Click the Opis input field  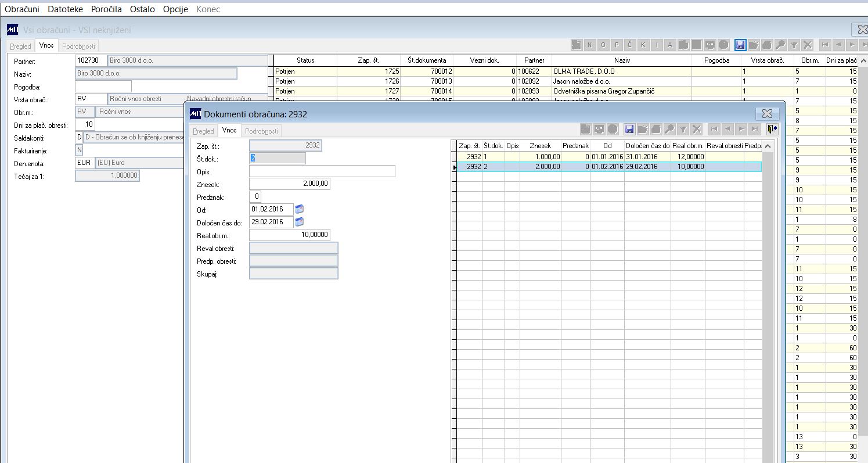[322, 171]
